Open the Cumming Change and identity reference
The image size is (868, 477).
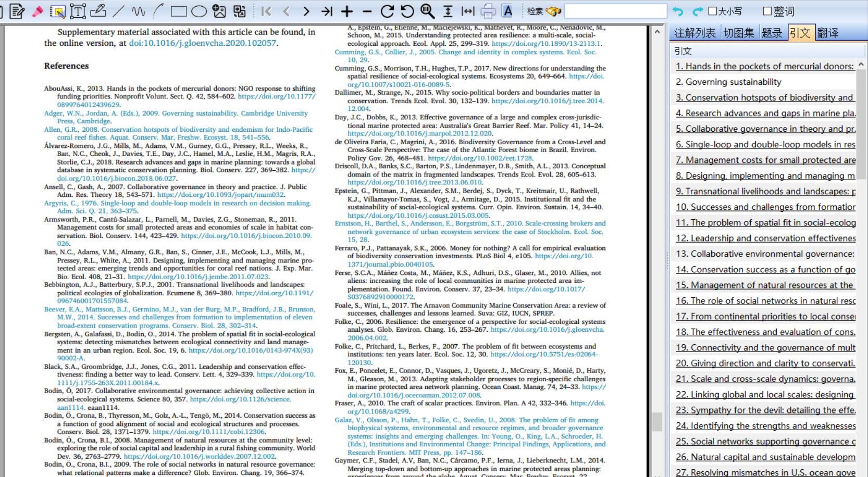click(x=465, y=56)
